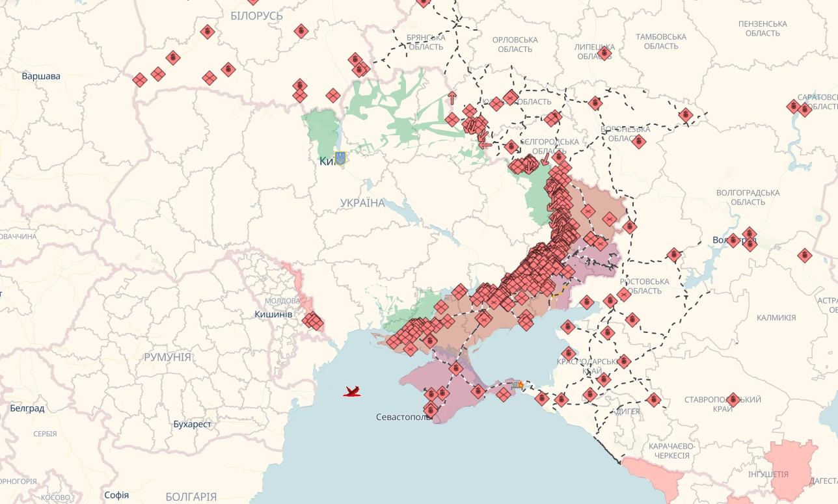Select the unit marker over the Lipetsk oblast label

click(x=604, y=53)
